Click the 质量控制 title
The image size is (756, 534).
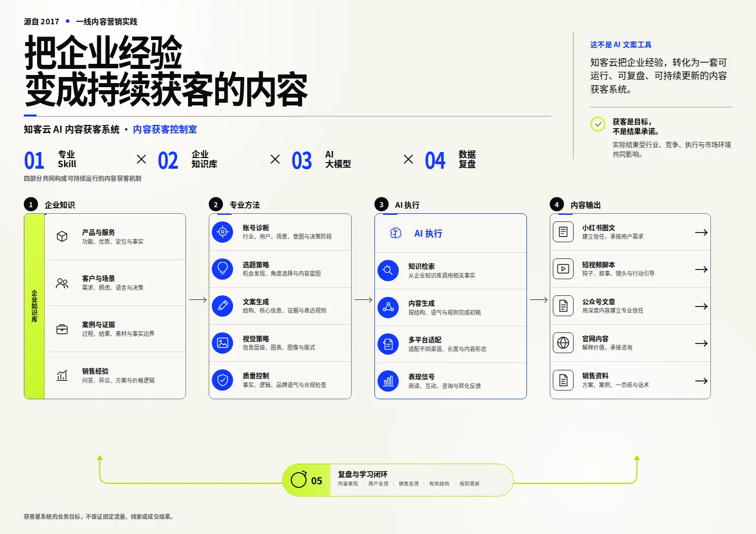(256, 375)
